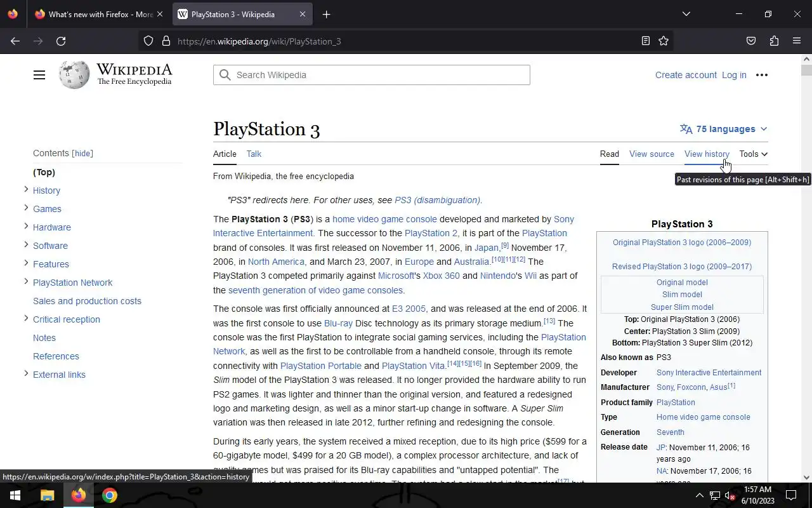This screenshot has height=508, width=812.
Task: Show hidden system tray icons chevron
Action: click(699, 496)
